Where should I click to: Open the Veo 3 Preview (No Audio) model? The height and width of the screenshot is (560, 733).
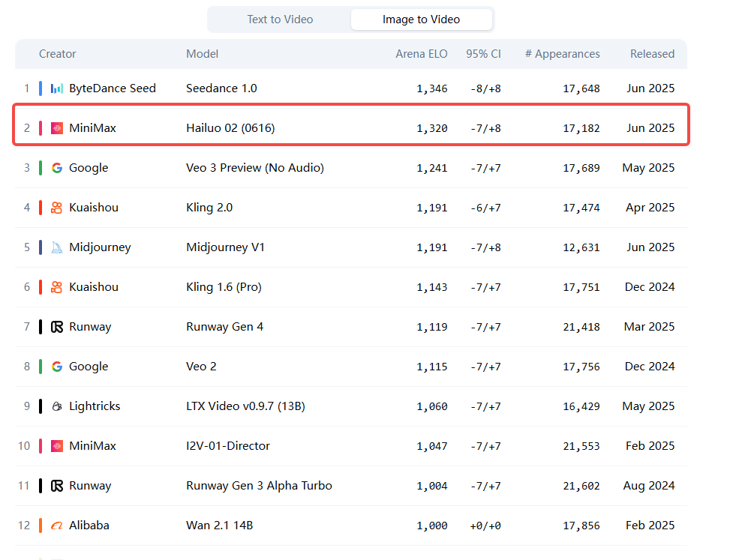click(255, 168)
